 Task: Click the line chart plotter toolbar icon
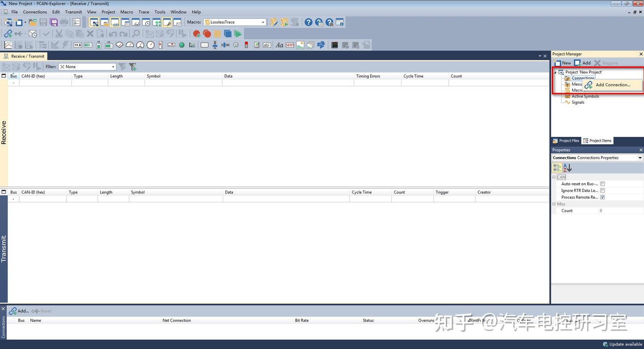click(x=8, y=45)
